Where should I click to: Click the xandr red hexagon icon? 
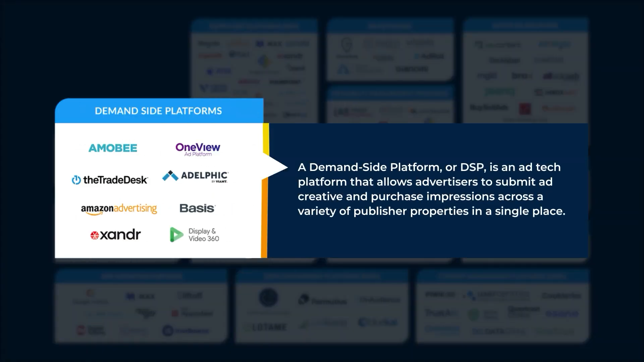95,235
